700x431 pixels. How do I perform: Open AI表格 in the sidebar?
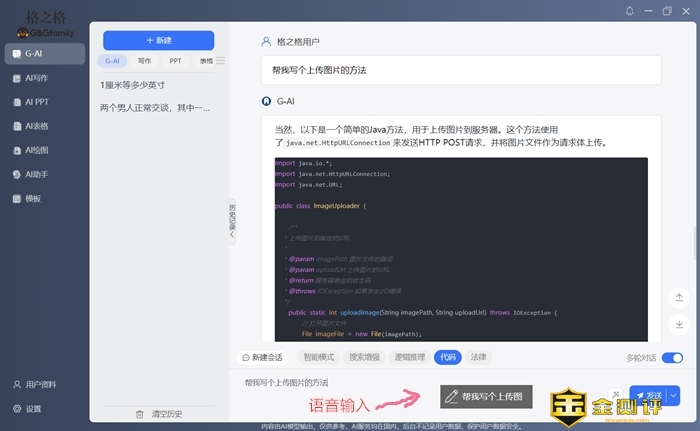tap(40, 126)
